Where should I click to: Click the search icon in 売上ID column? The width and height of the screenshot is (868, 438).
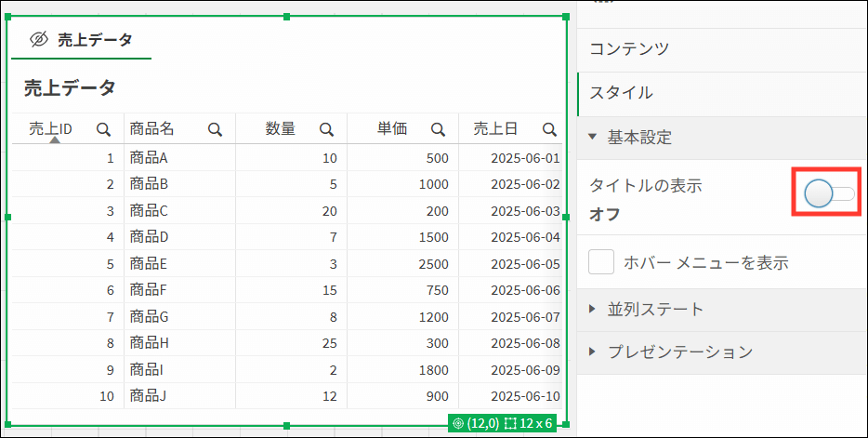(103, 129)
